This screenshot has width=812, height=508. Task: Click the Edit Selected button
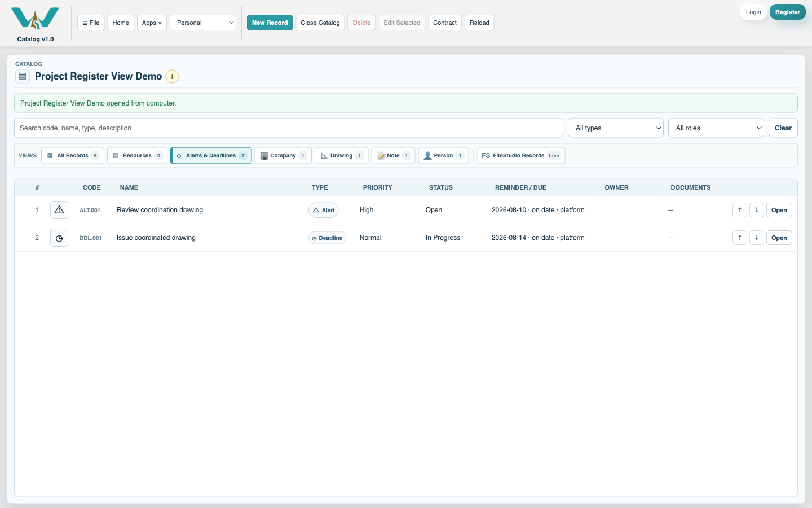[402, 23]
